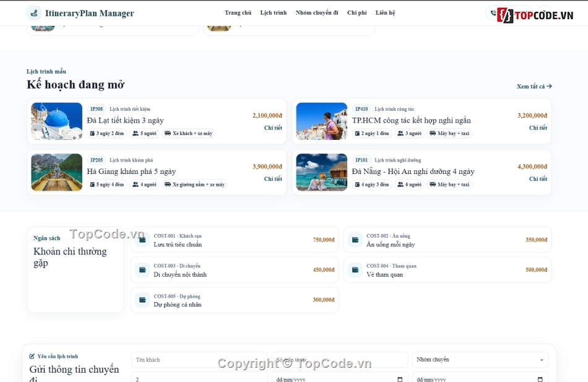The width and height of the screenshot is (588, 382).
Task: Click the Hà Giang boat lake thumbnail
Action: (56, 172)
